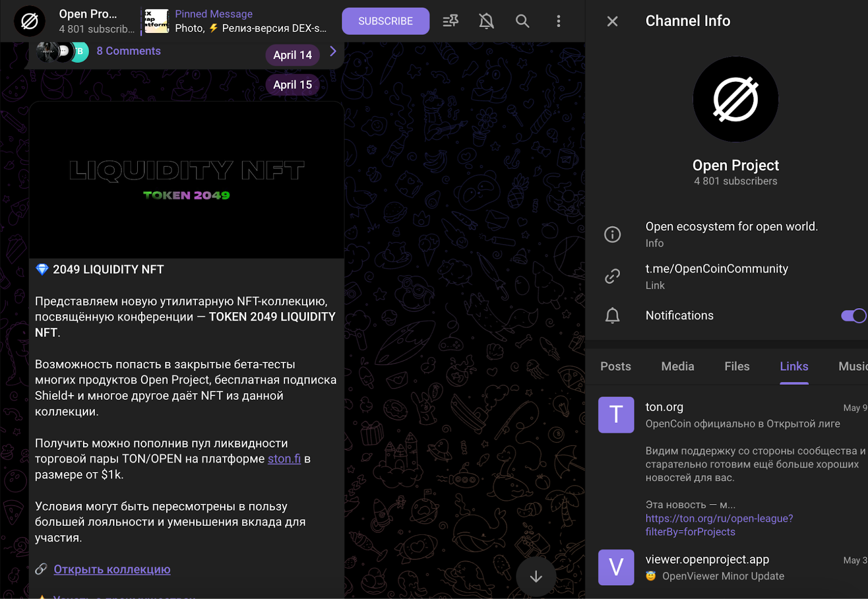Switch to the Media tab
Screen dimensions: 868x599
click(x=678, y=366)
